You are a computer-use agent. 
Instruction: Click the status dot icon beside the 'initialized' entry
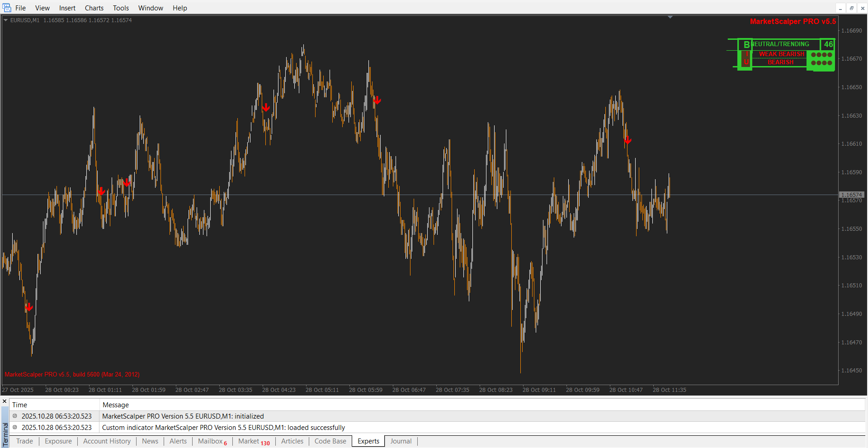[15, 416]
